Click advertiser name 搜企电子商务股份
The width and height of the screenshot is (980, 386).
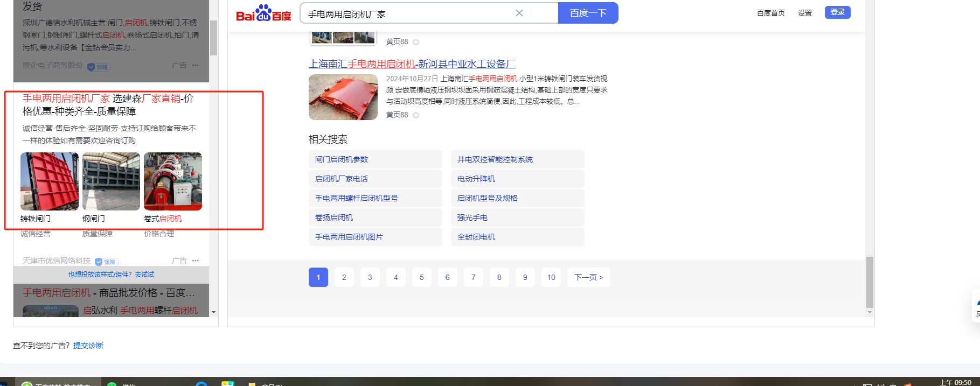(53, 65)
